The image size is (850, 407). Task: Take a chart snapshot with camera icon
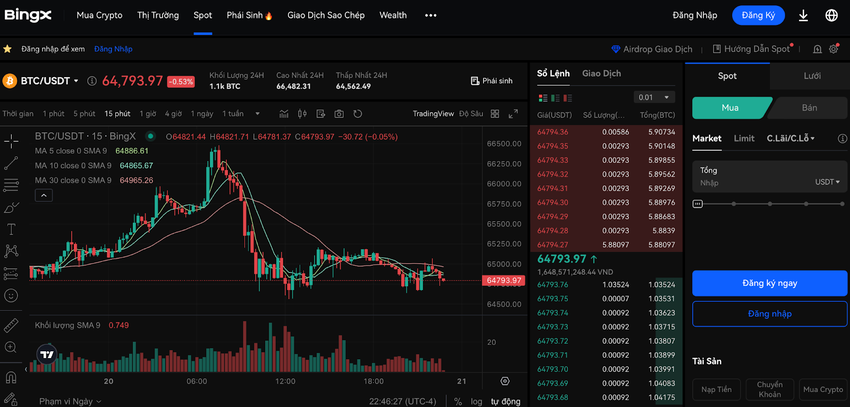pos(339,114)
